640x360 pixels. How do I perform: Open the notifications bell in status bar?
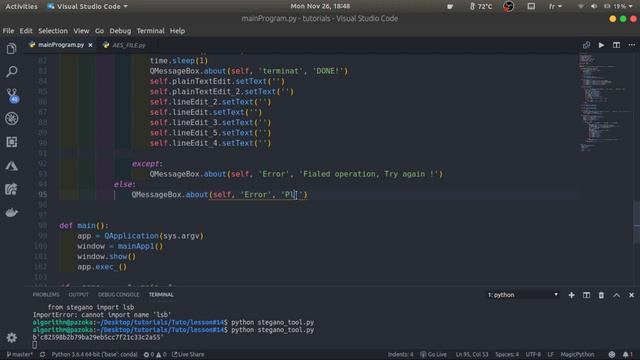pyautogui.click(x=627, y=354)
